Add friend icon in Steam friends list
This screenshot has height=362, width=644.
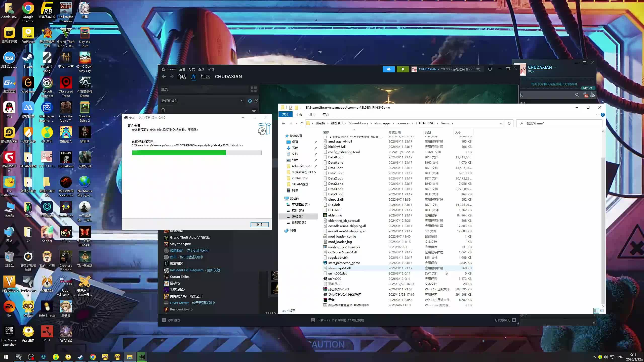pos(592,95)
